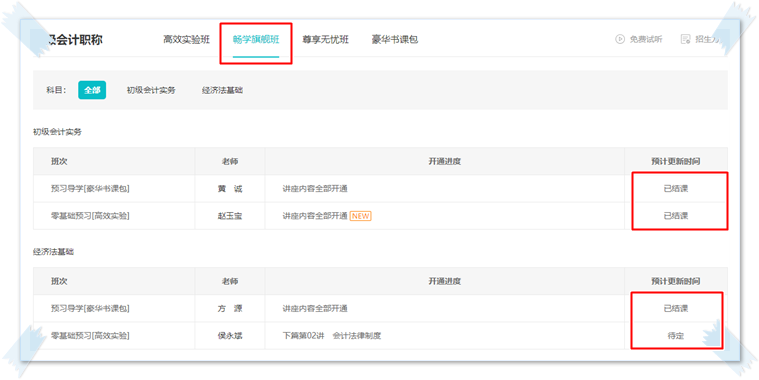
Task: Open the 高效实验班 tab
Action: click(186, 40)
